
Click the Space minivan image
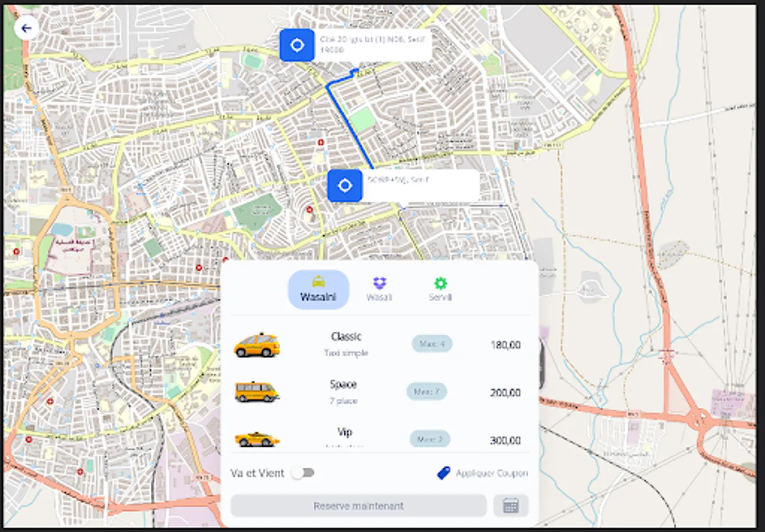[x=257, y=392]
